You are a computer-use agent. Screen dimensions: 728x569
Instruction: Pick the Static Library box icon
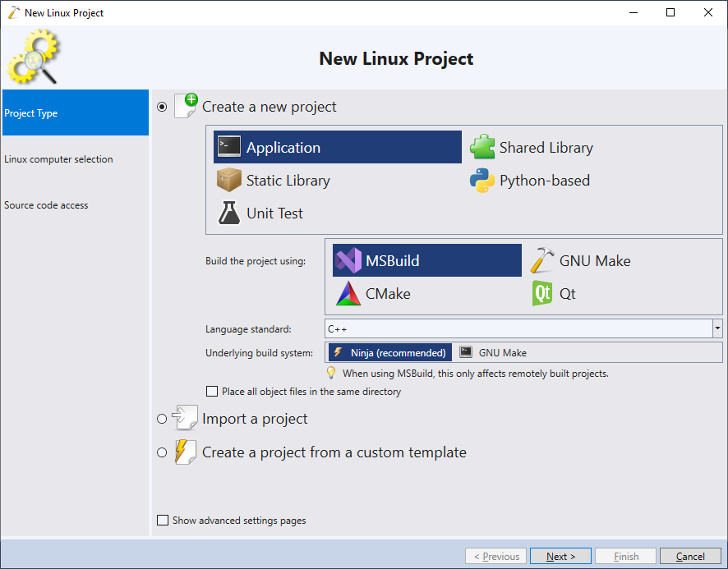[229, 180]
